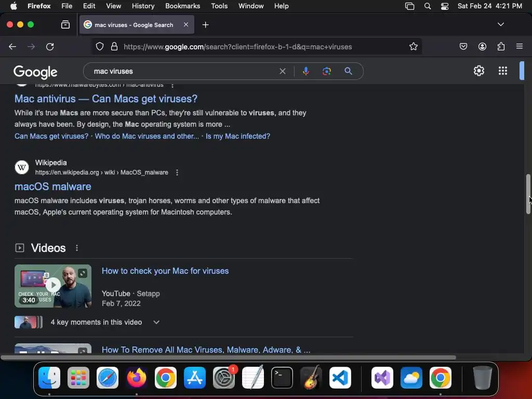Open the File menu
The height and width of the screenshot is (399, 532).
tap(66, 6)
